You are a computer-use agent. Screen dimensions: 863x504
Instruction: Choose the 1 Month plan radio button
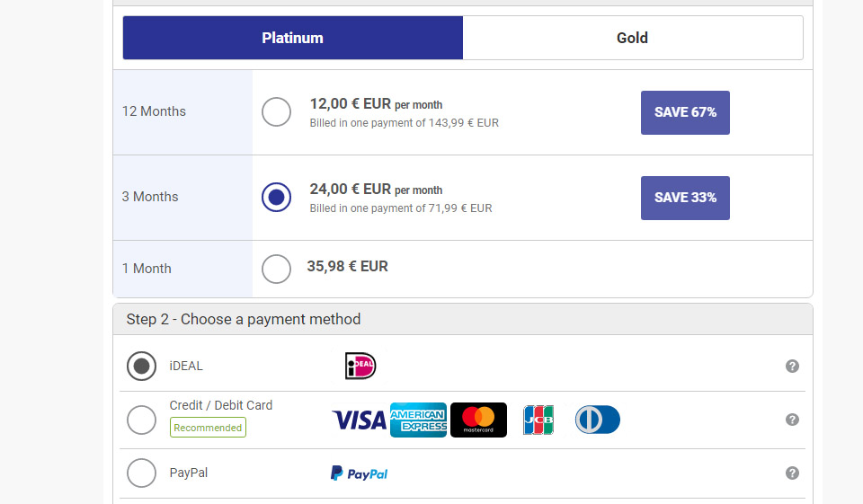276,268
